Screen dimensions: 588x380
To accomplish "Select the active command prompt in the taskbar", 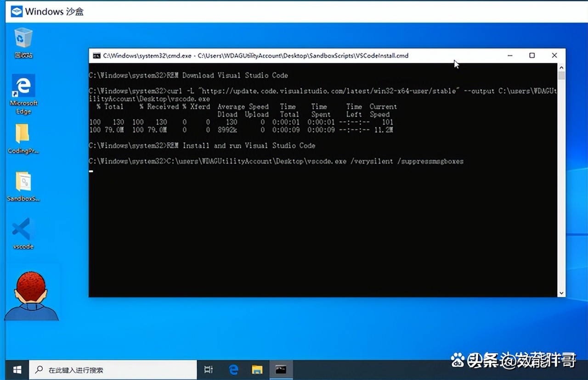I will [x=281, y=369].
